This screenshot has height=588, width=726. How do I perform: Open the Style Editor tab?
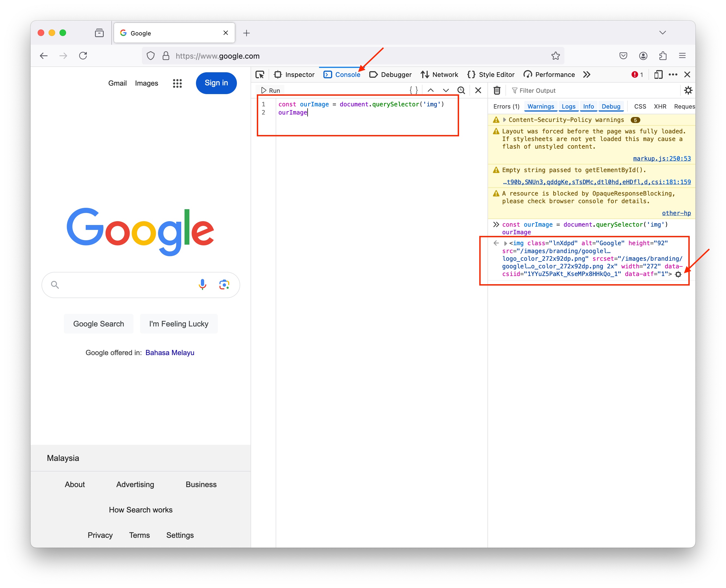(x=490, y=74)
